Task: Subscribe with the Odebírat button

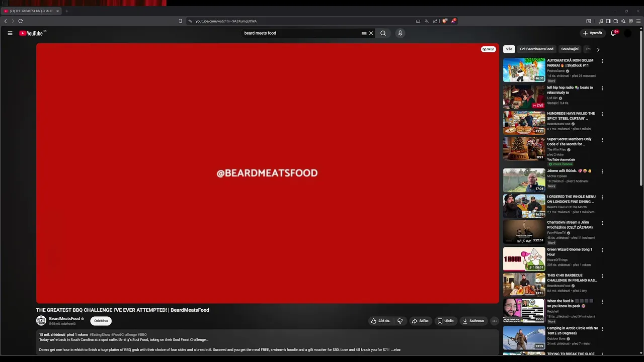Action: pos(101,321)
